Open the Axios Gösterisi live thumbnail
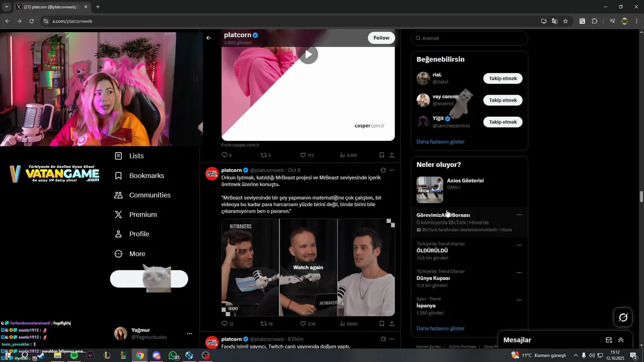The width and height of the screenshot is (644, 362). 430,190
